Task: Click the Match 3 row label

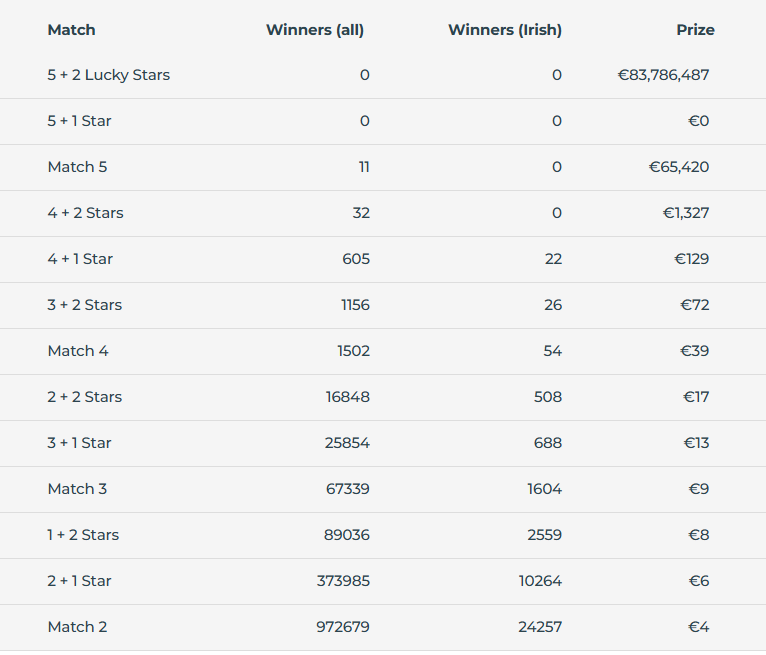Action: 77,488
